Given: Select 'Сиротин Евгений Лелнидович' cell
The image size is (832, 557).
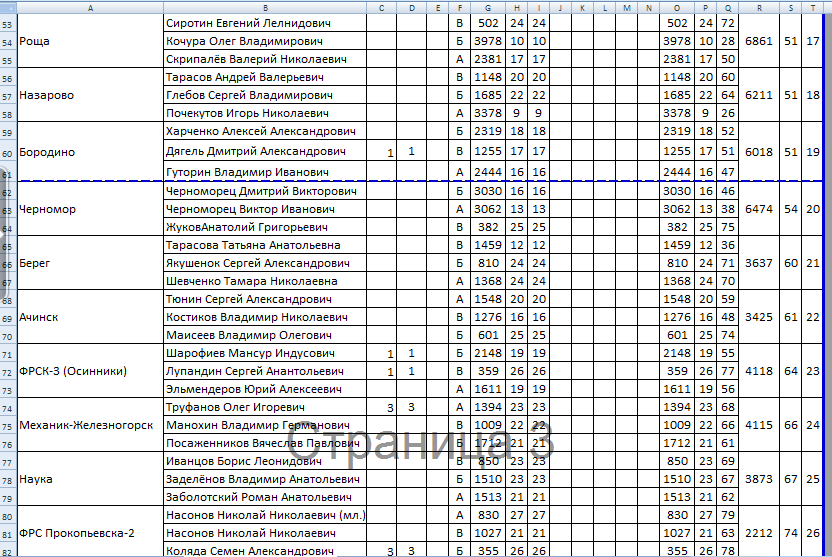Looking at the screenshot, I should tap(265, 23).
